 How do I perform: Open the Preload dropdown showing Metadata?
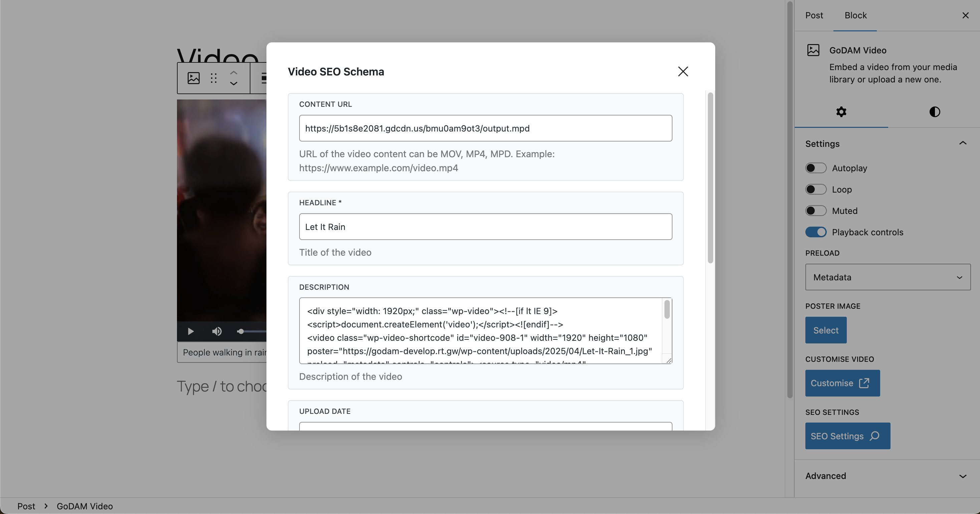tap(888, 277)
